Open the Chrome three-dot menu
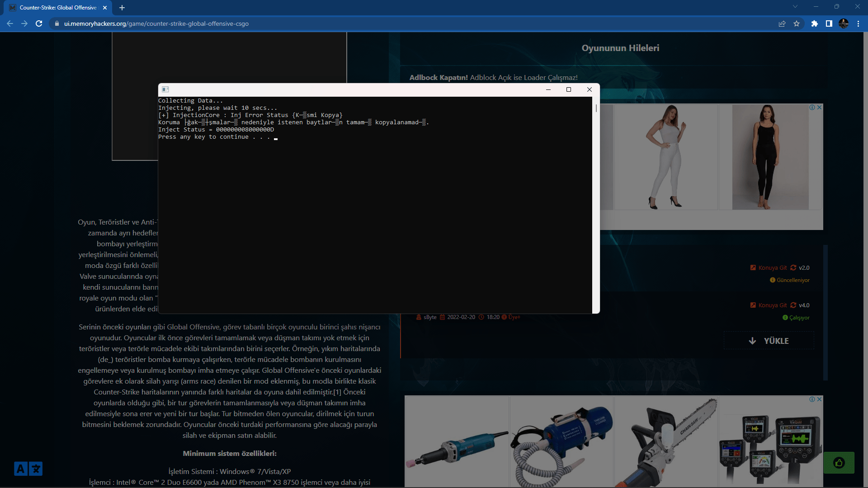The image size is (868, 488). (x=858, y=23)
